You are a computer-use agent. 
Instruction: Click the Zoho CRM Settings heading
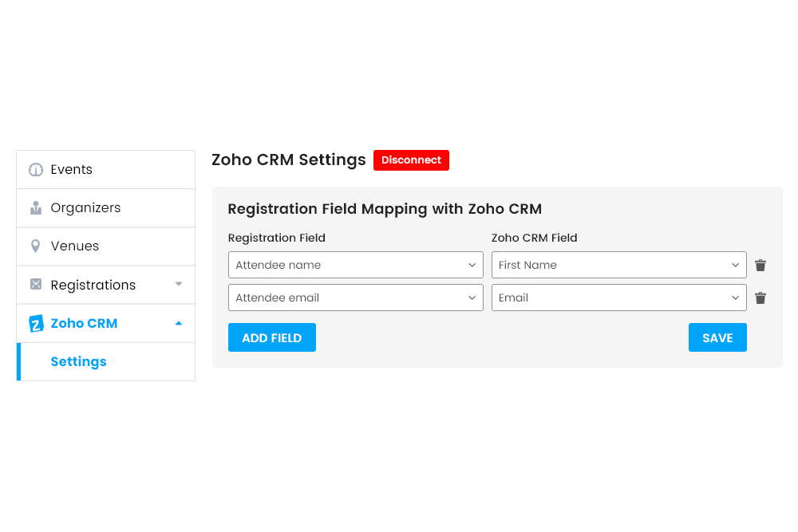289,160
